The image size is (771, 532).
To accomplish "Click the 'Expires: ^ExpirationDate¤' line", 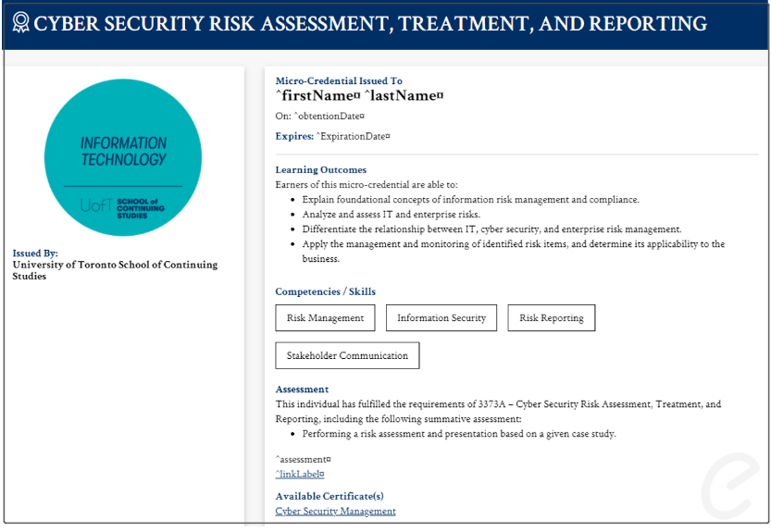I will click(332, 136).
